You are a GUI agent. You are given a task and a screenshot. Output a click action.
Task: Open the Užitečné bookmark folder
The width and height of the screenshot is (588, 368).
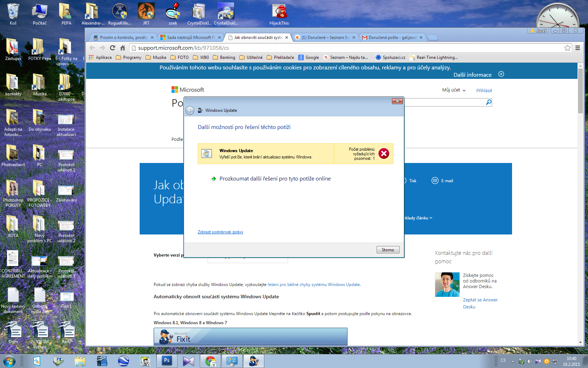pyautogui.click(x=251, y=57)
